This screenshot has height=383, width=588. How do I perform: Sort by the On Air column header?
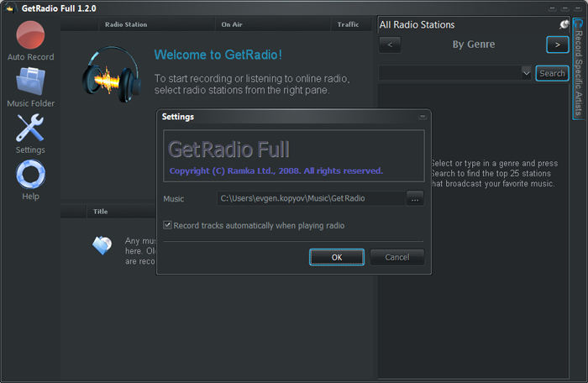point(273,24)
